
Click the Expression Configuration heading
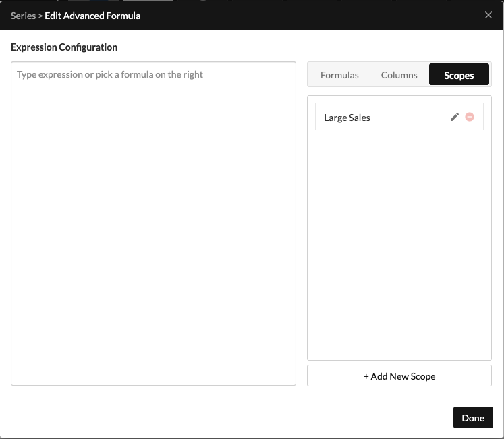pyautogui.click(x=64, y=47)
